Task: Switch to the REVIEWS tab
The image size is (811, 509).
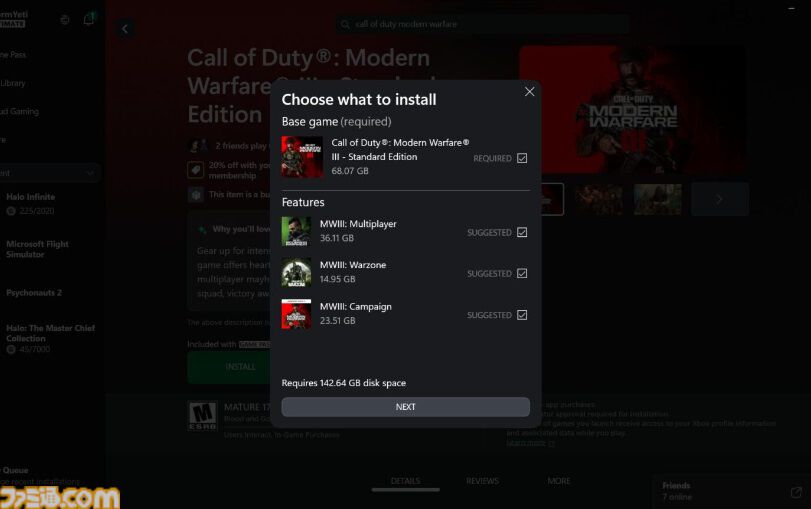Action: [x=482, y=481]
